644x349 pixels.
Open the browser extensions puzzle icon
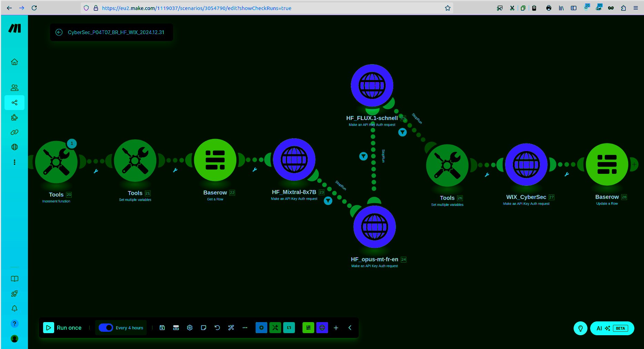(623, 8)
